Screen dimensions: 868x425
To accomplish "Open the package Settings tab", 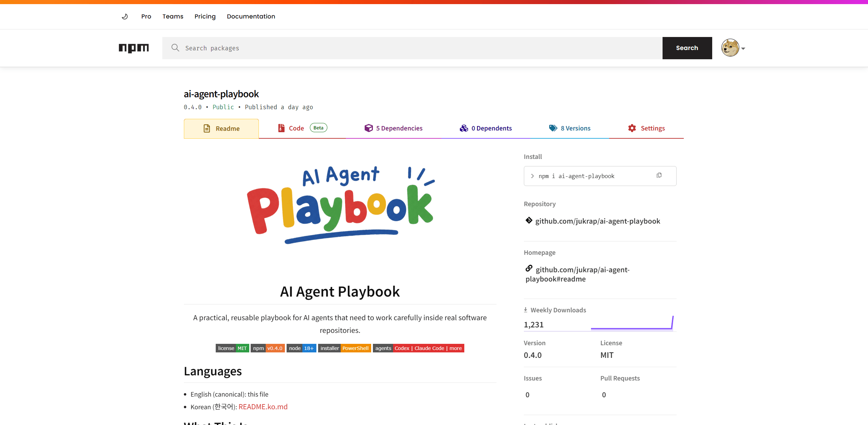I will click(646, 128).
